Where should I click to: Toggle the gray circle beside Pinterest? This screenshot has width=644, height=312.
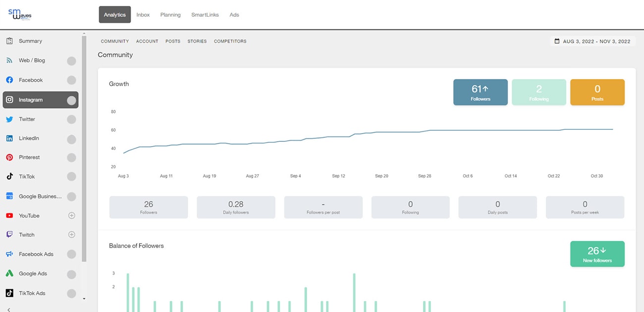pyautogui.click(x=71, y=157)
